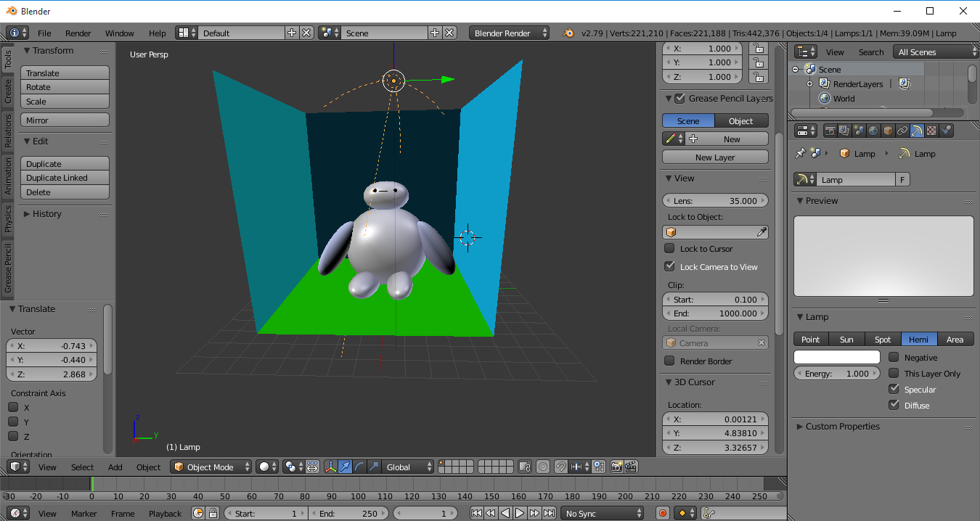Screen dimensions: 980x521
Task: Click the Mirror button
Action: click(65, 120)
